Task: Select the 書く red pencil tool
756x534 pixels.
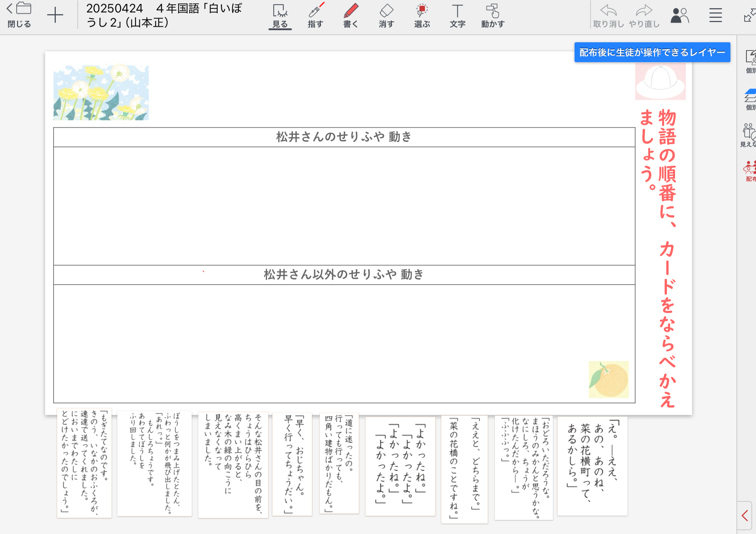Action: tap(351, 16)
